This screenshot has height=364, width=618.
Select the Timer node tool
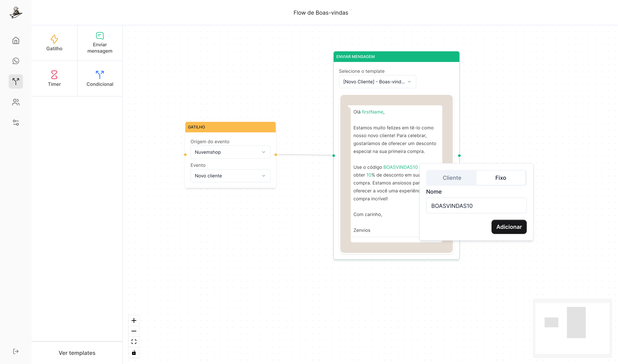tap(54, 78)
